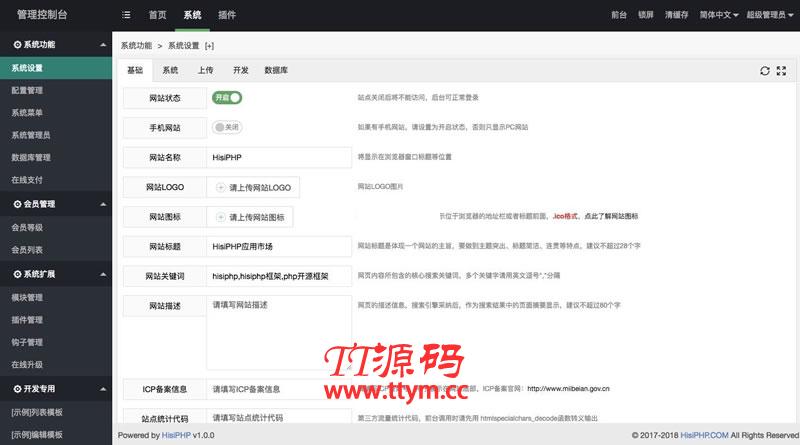Collapse the 开发专用 sidebar group arrow
The image size is (800, 445).
[x=103, y=389]
